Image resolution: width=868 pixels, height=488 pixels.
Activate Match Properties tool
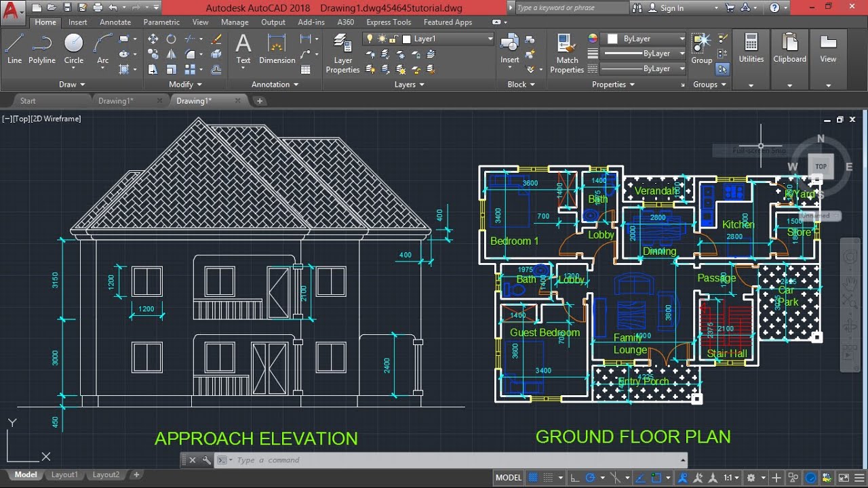tap(567, 53)
